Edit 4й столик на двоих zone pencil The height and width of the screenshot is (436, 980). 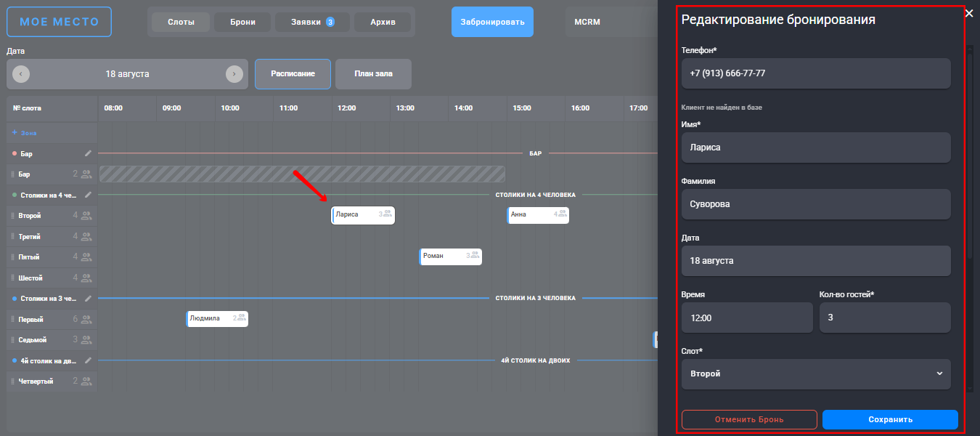(x=88, y=360)
